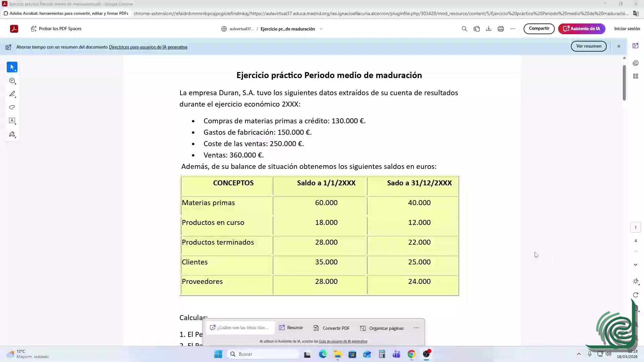This screenshot has width=644, height=362.
Task: Select the arrow selection tool
Action: pos(12,67)
